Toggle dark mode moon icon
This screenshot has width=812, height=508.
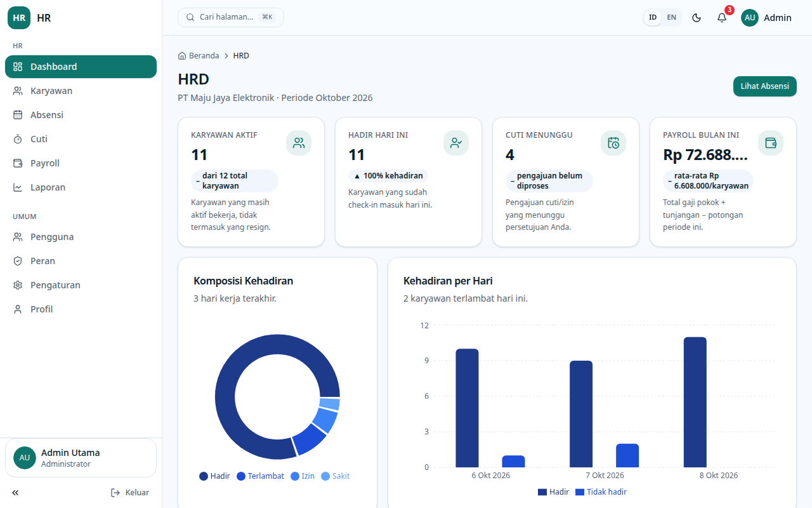click(697, 18)
